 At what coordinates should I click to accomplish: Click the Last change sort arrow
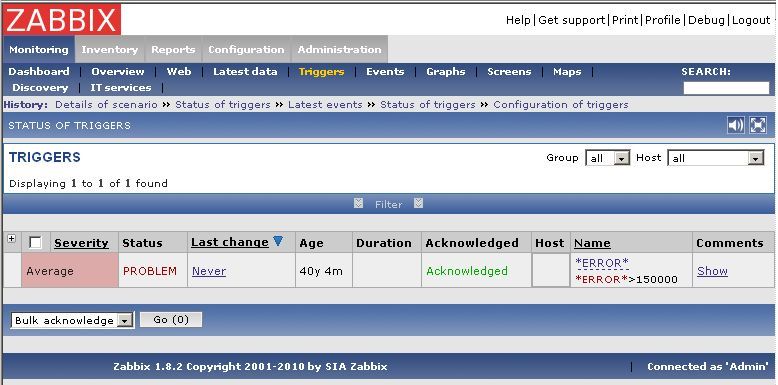click(x=278, y=241)
